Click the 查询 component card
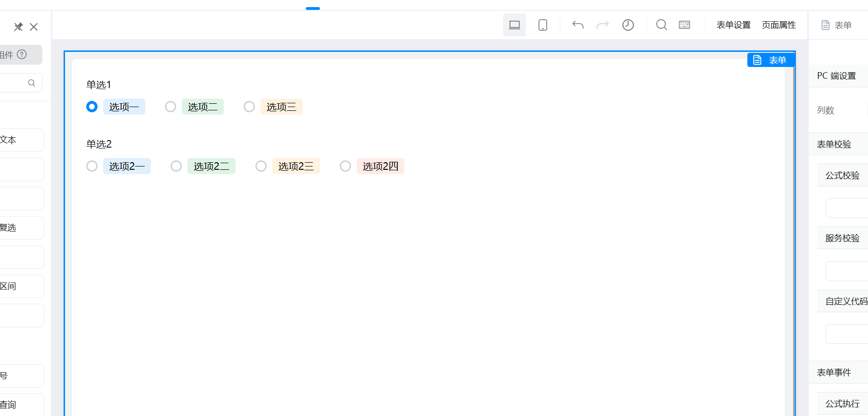This screenshot has width=868, height=416. coord(22,405)
